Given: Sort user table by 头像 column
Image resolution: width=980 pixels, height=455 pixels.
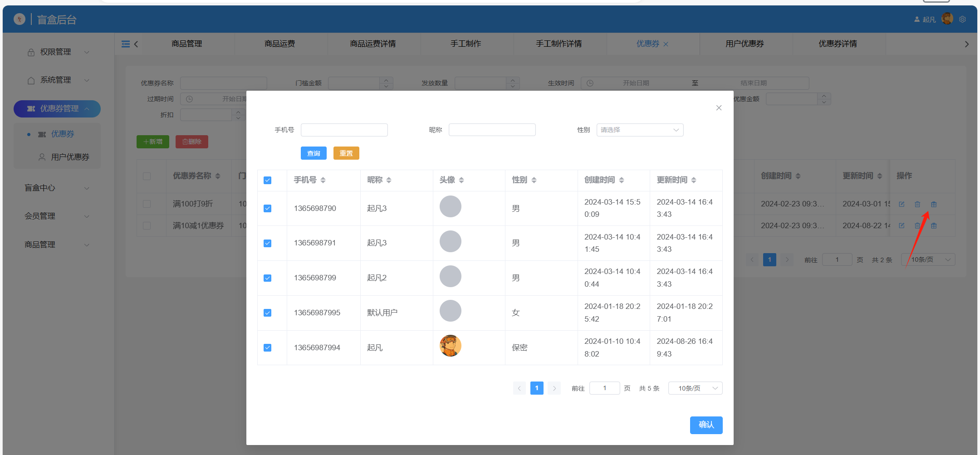Looking at the screenshot, I should [461, 180].
